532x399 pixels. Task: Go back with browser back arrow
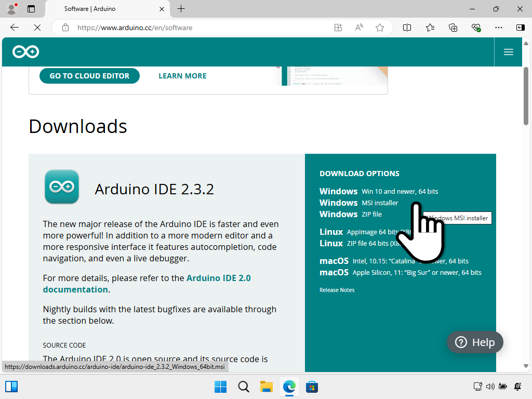tap(14, 28)
